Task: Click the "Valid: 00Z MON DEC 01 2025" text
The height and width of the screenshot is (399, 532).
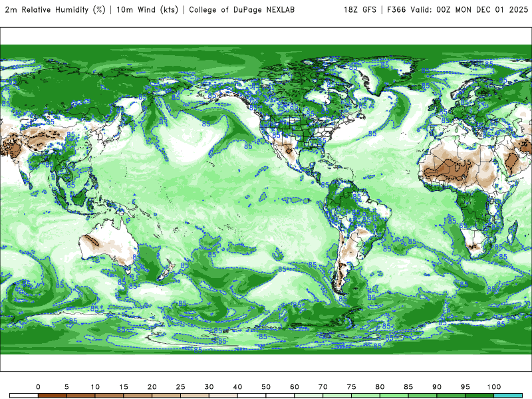Action: 469,9
